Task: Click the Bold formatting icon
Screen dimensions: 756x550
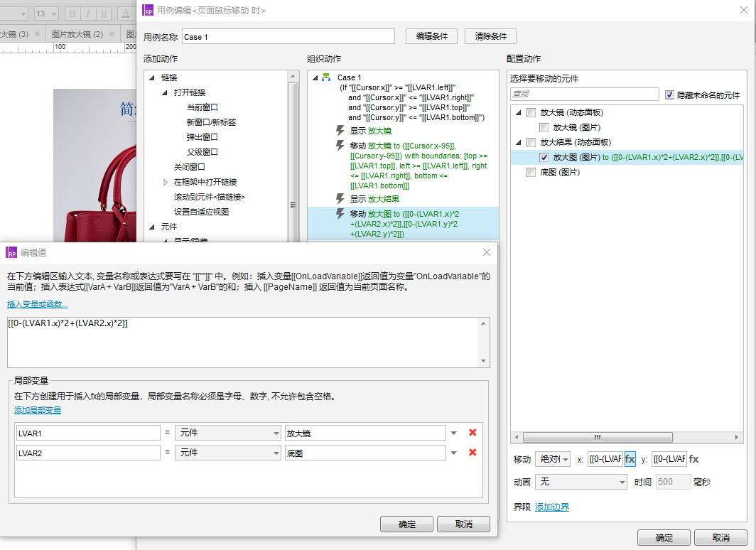Action: pos(72,14)
